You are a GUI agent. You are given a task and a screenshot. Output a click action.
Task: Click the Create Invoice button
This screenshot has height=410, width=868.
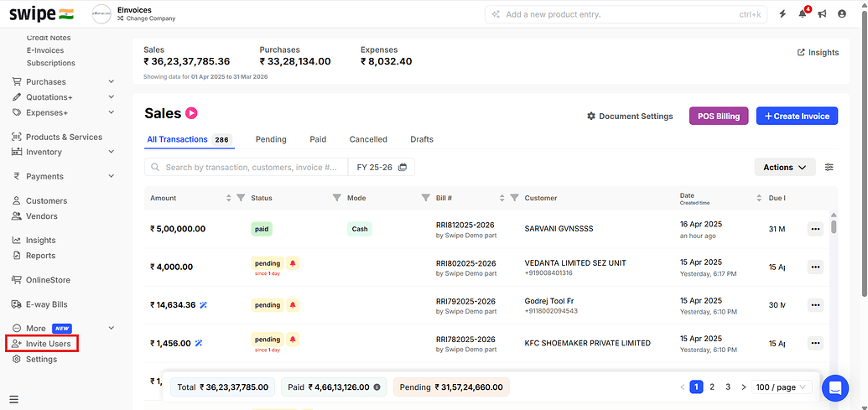pyautogui.click(x=797, y=117)
